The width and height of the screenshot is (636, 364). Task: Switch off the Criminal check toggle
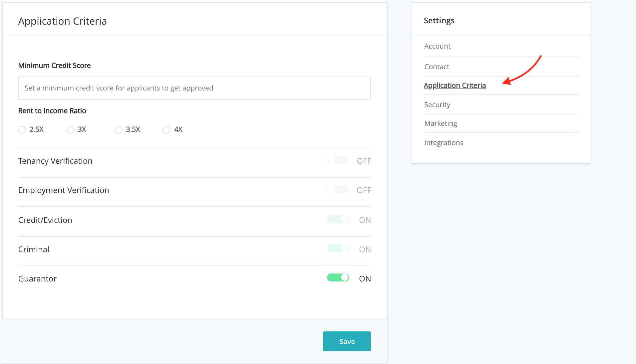[x=338, y=248]
